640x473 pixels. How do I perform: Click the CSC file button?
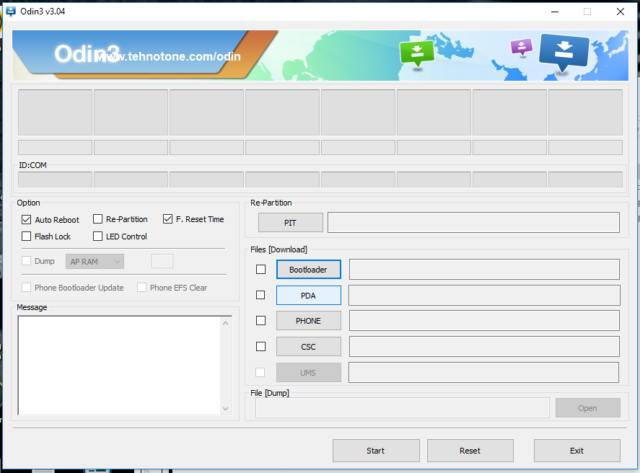pyautogui.click(x=309, y=346)
